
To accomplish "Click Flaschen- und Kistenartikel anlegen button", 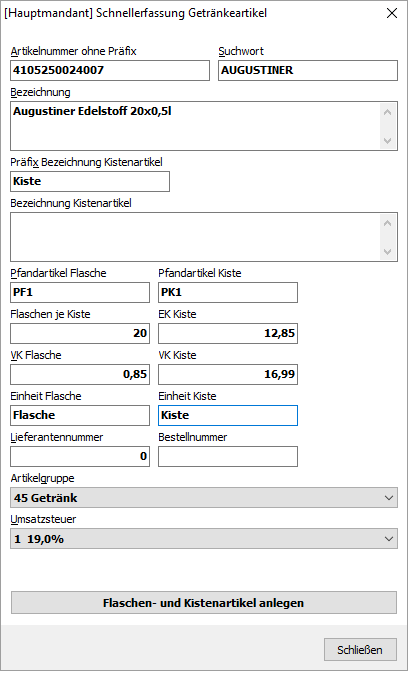I will point(204,603).
